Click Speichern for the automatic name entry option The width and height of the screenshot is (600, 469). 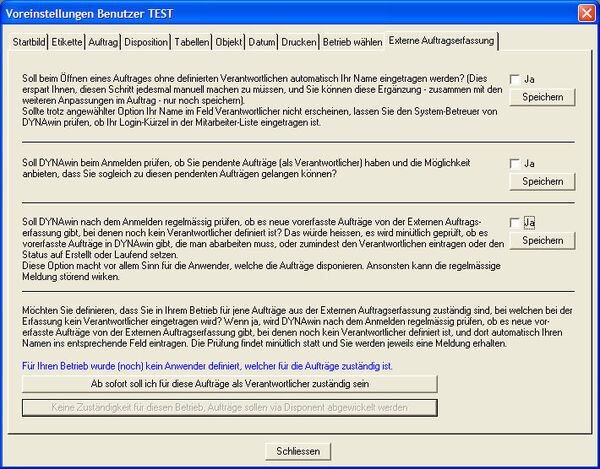542,97
